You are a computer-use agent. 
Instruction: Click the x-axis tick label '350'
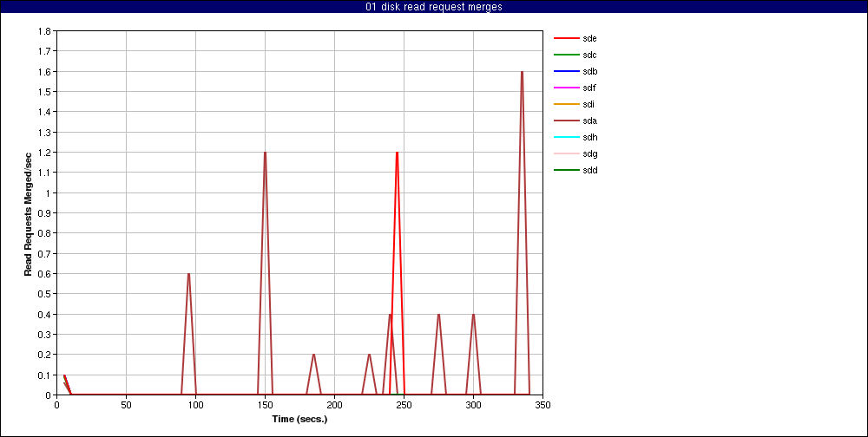coord(543,404)
